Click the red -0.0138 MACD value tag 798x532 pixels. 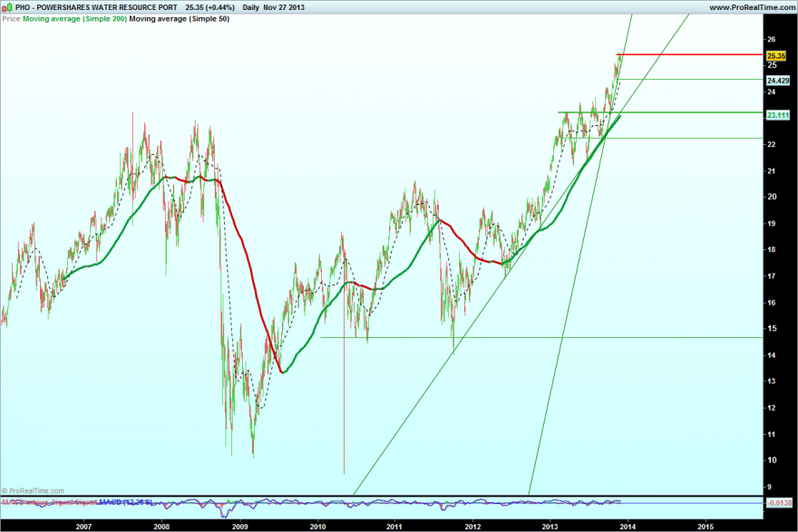[779, 502]
